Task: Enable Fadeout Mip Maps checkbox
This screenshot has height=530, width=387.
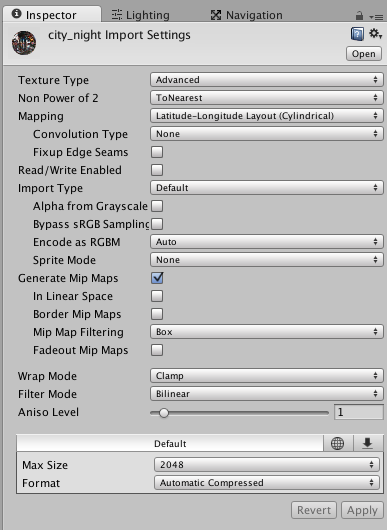Action: pos(157,350)
